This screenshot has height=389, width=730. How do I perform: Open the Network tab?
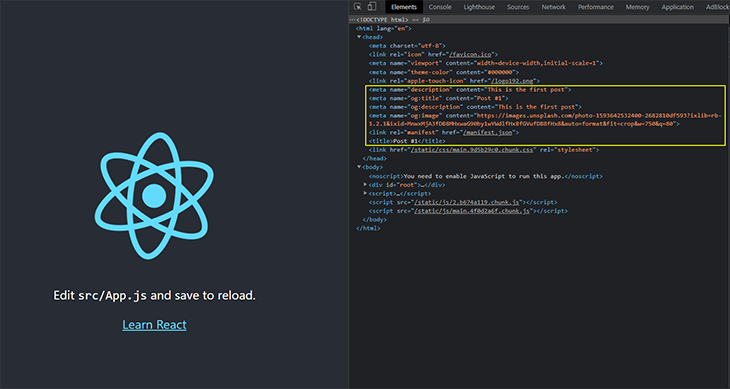[554, 7]
